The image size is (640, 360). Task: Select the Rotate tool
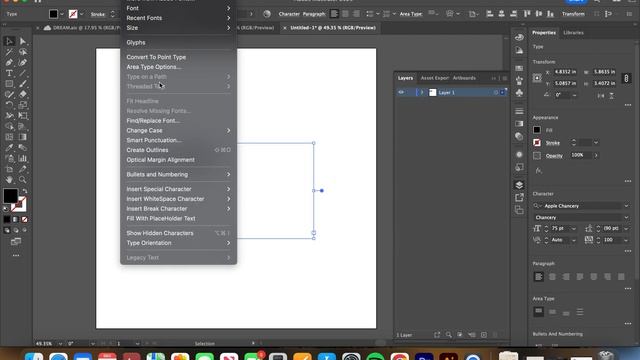[9, 105]
